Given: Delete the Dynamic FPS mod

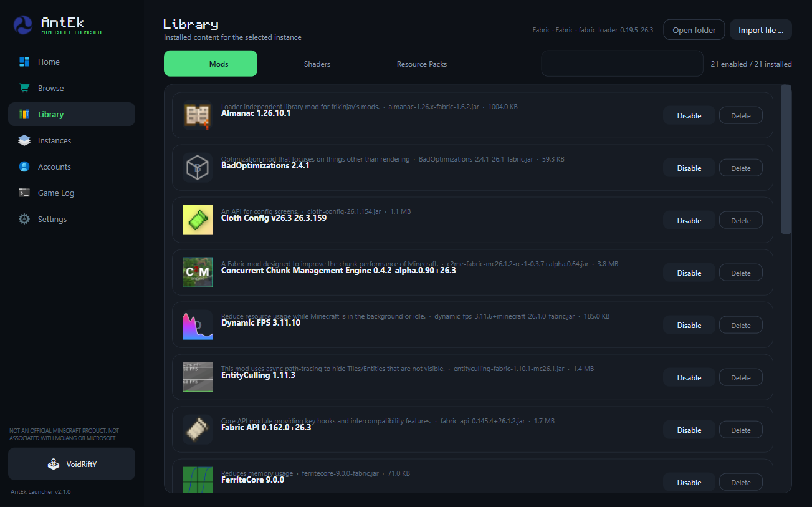Looking at the screenshot, I should click(x=741, y=325).
